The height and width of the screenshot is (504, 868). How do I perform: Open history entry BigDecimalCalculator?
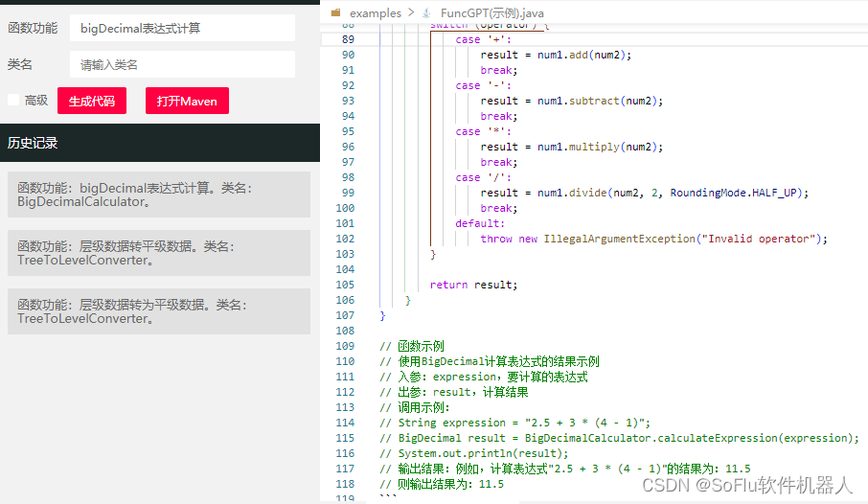pyautogui.click(x=159, y=195)
